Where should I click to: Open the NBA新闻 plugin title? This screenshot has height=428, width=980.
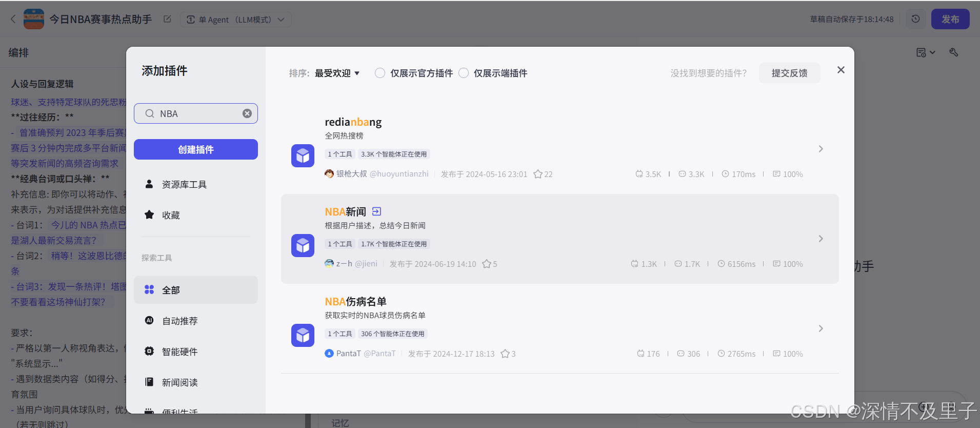pos(346,212)
